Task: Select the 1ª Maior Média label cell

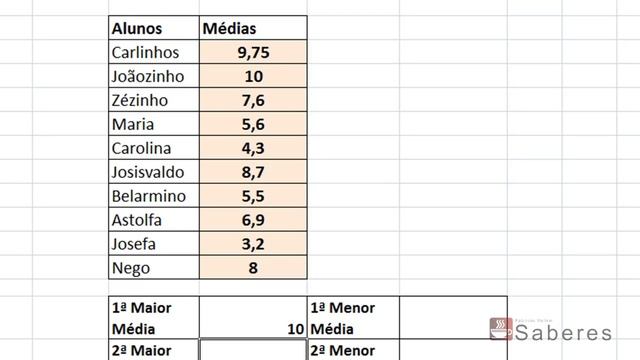Action: tap(154, 318)
